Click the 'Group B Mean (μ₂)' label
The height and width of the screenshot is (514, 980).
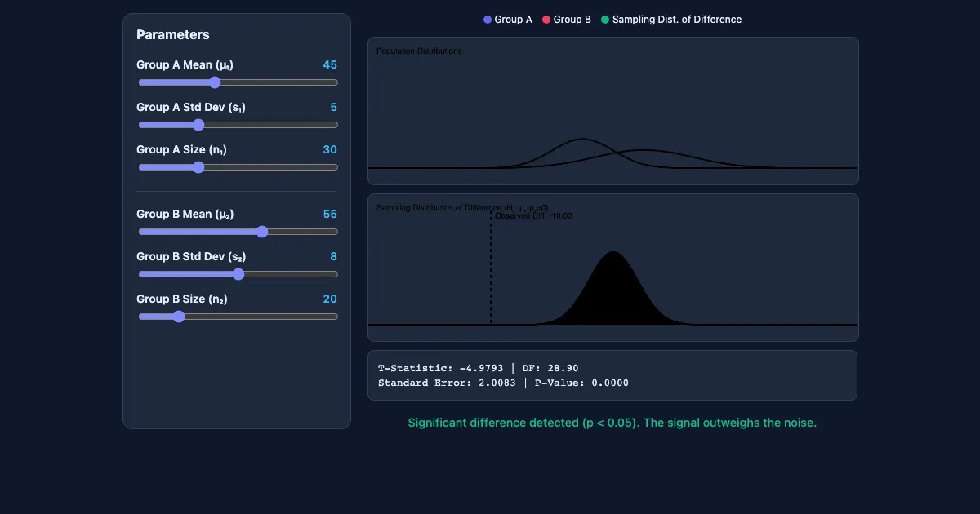[185, 214]
